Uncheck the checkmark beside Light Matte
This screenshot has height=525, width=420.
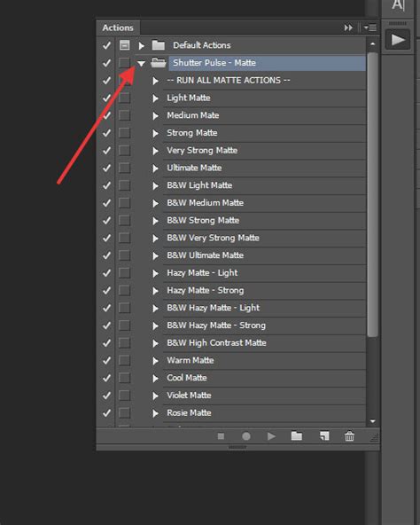tap(106, 98)
